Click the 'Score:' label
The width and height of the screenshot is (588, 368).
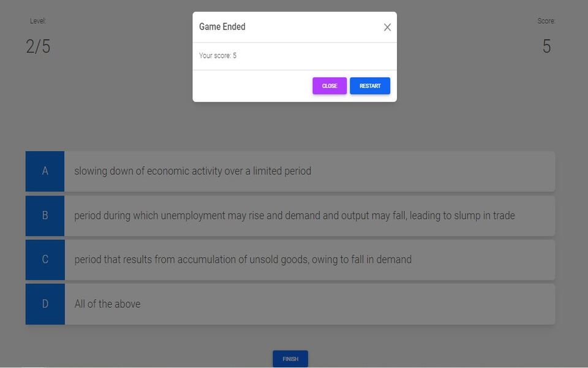point(546,21)
